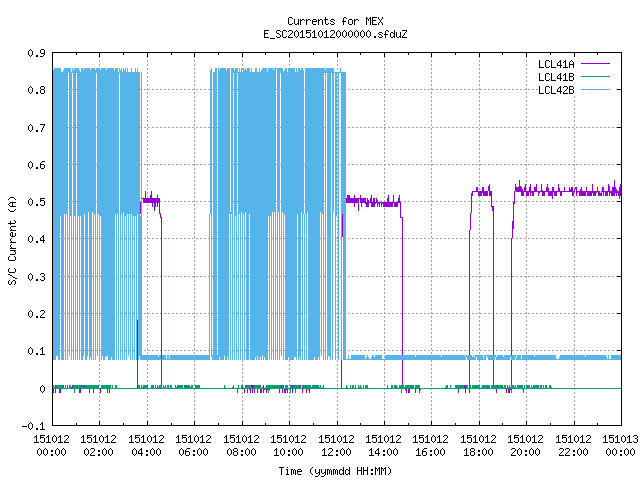Click the 151012 14:00 x-axis tick label
This screenshot has width=640, height=480.
click(383, 446)
